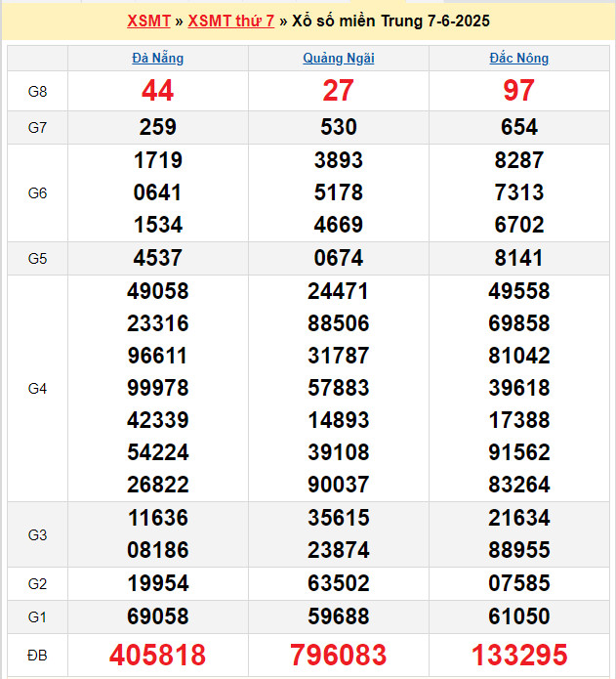Open the XSMT thứ 7 link
Screen dimensions: 616x679
pos(231,21)
